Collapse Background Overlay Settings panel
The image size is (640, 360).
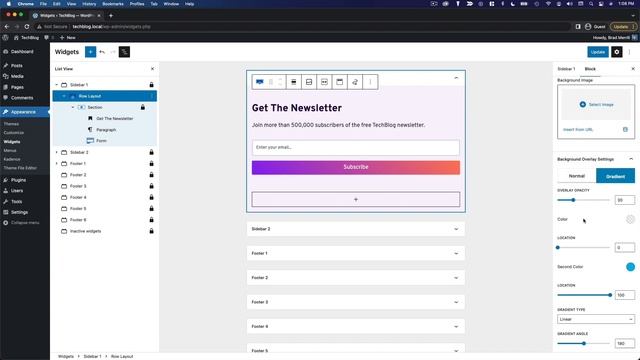point(631,159)
